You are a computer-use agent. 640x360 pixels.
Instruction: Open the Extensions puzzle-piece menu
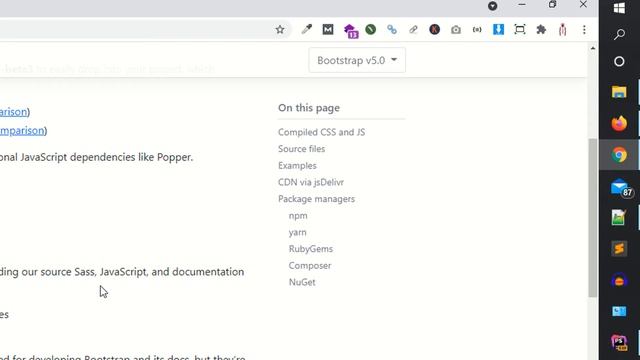pos(541,29)
